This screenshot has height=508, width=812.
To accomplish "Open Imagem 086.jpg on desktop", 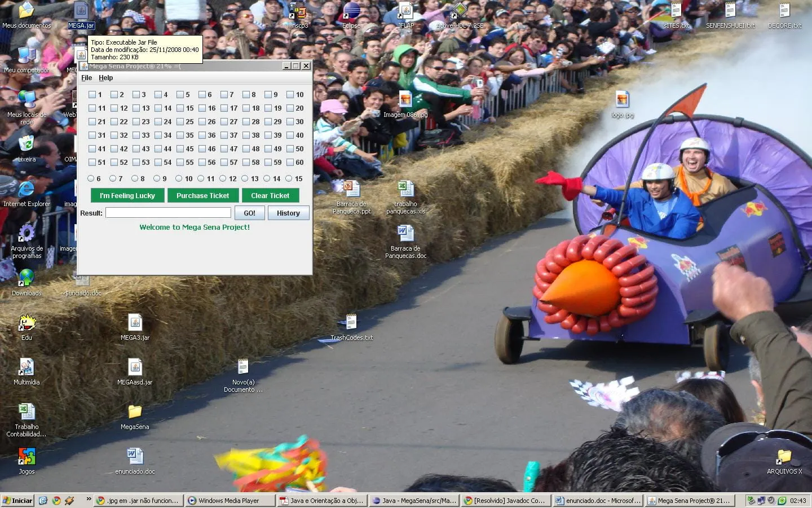I will [x=405, y=104].
